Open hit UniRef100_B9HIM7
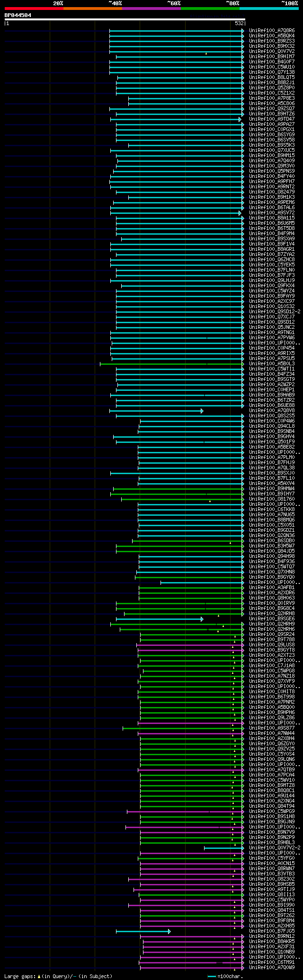The width and height of the screenshot is (303, 980). (272, 56)
